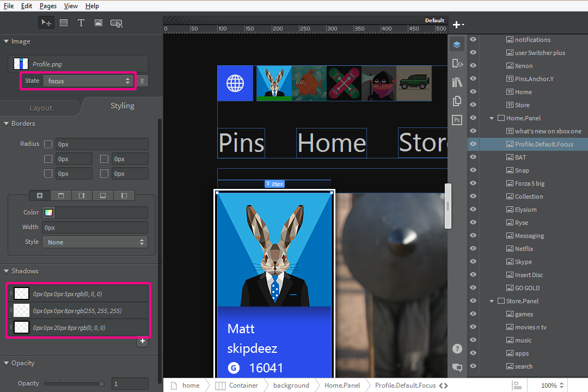Image resolution: width=588 pixels, height=392 pixels.
Task: Click the Photoshop import icon
Action: pos(457,120)
